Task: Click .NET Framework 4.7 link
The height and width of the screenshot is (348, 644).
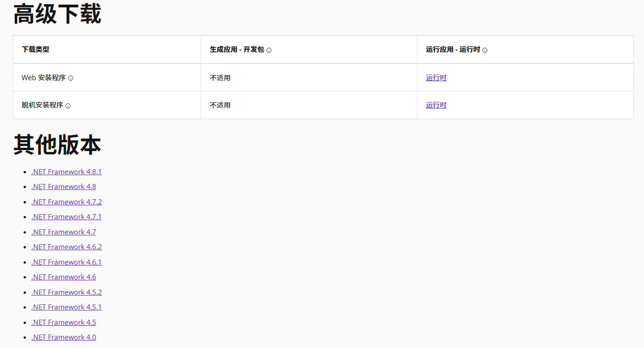Action: point(63,232)
